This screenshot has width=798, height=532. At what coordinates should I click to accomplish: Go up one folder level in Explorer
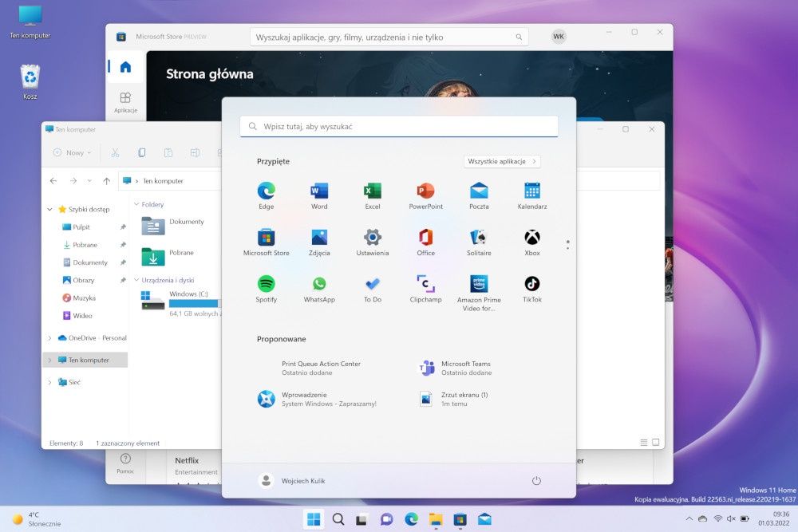[x=106, y=180]
